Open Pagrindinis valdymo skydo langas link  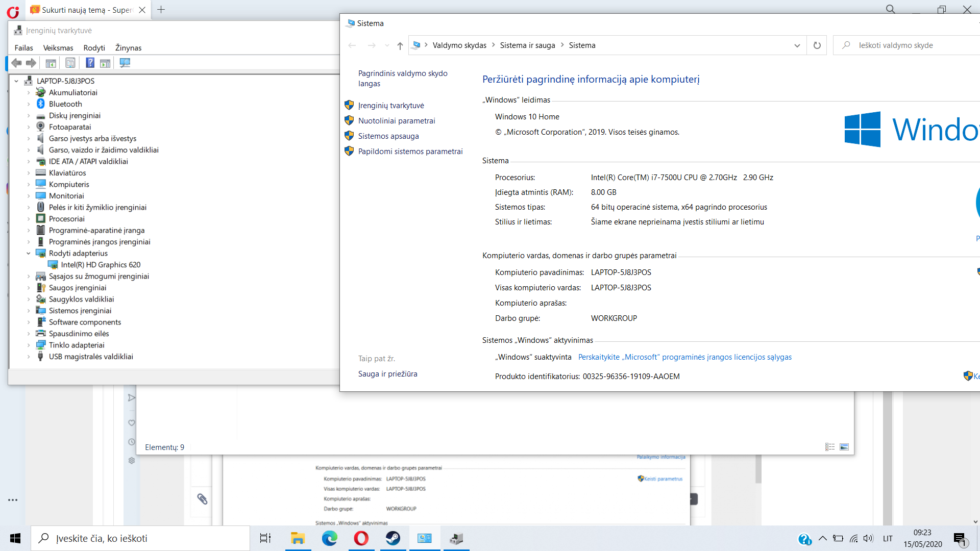(x=403, y=78)
